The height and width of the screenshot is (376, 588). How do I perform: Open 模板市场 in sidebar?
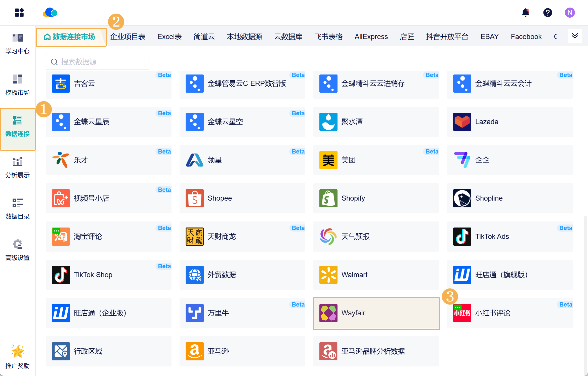[18, 85]
